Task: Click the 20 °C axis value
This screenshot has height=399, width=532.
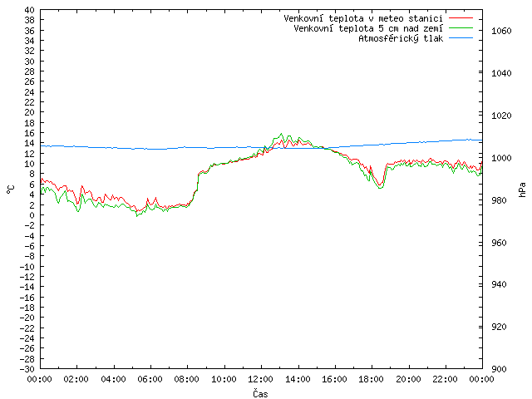Action: (x=30, y=112)
